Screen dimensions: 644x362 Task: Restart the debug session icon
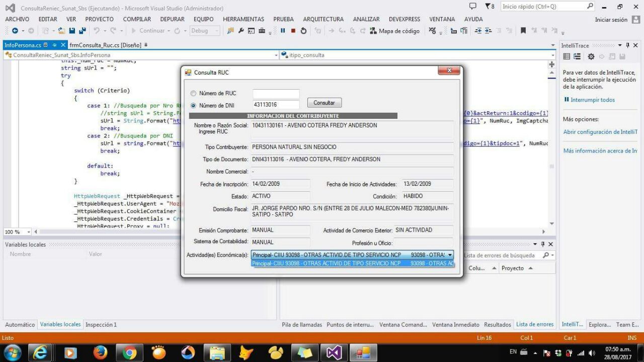tap(303, 31)
